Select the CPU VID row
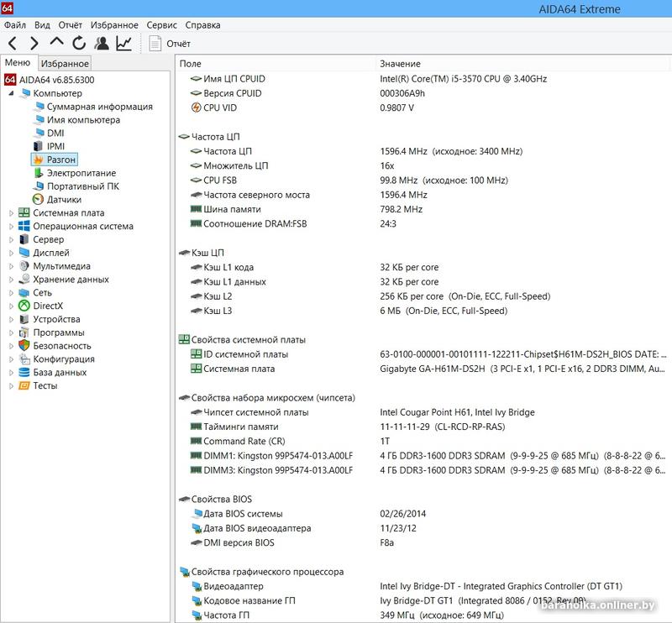This screenshot has width=672, height=623. tap(423, 107)
